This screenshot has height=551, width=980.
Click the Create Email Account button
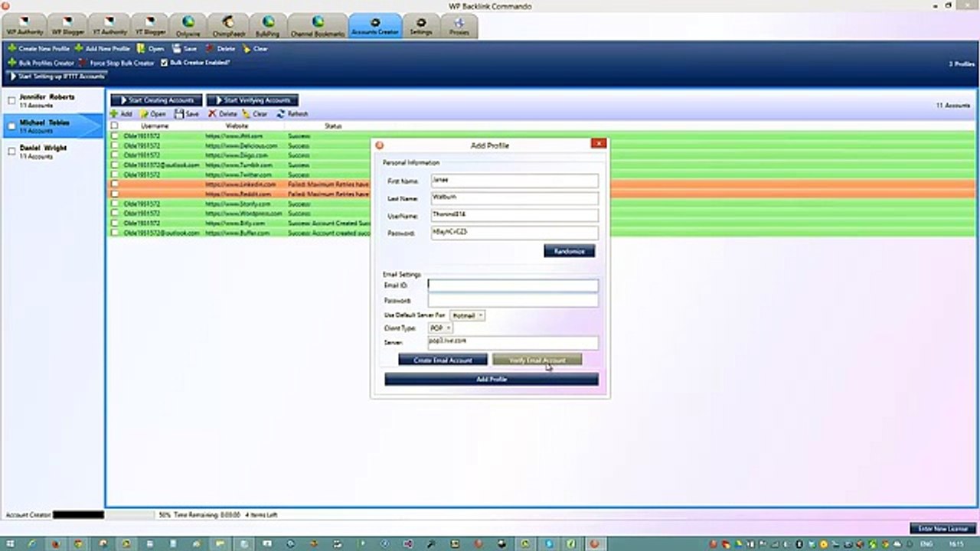click(x=443, y=360)
